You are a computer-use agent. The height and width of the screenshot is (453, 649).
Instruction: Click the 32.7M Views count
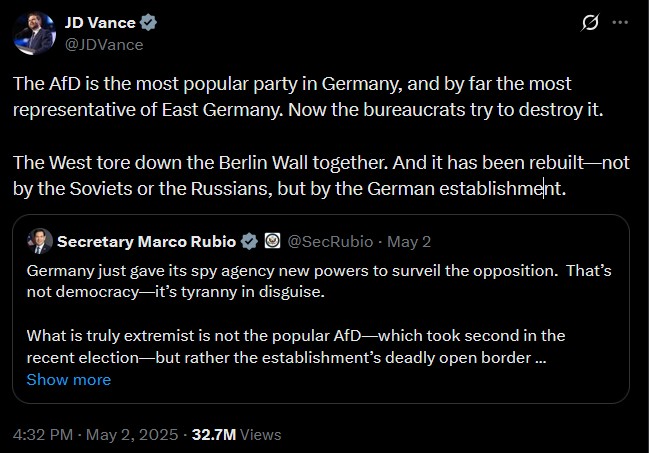[237, 435]
